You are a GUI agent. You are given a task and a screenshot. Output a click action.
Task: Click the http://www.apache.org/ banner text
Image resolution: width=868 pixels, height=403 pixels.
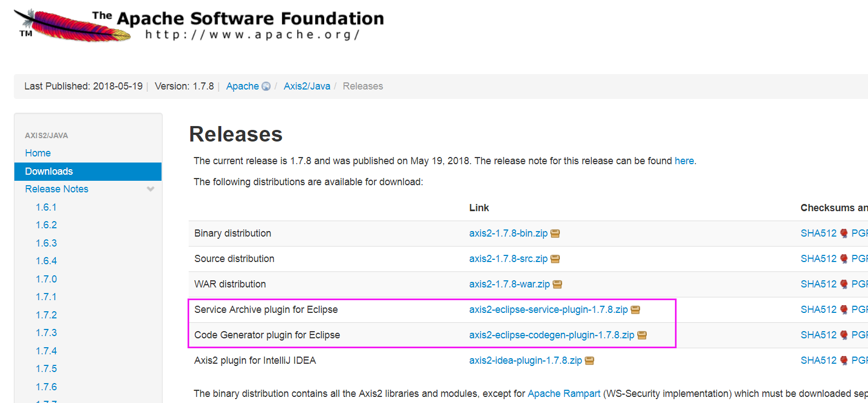point(253,35)
